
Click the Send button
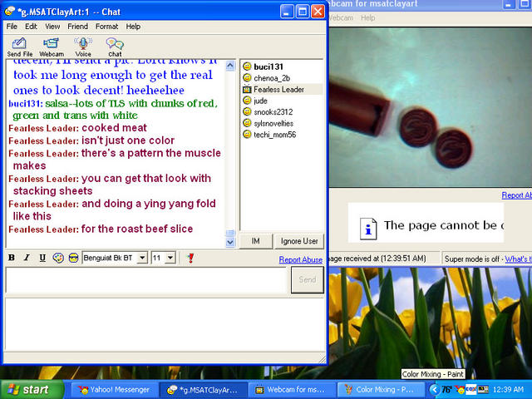308,279
